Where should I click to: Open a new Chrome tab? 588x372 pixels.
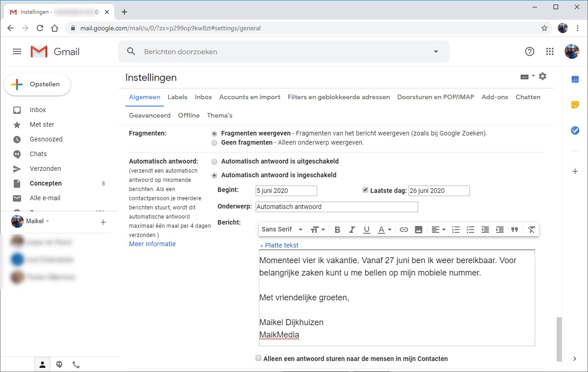tap(124, 12)
